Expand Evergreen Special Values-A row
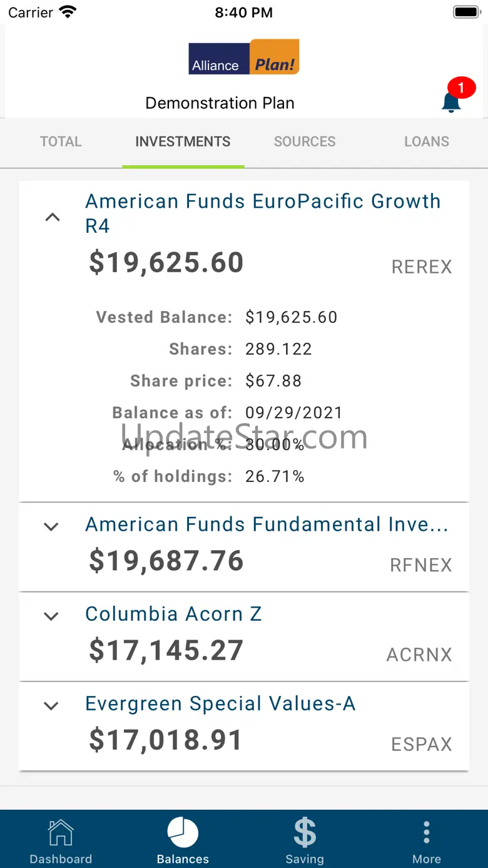488x868 pixels. [x=51, y=706]
